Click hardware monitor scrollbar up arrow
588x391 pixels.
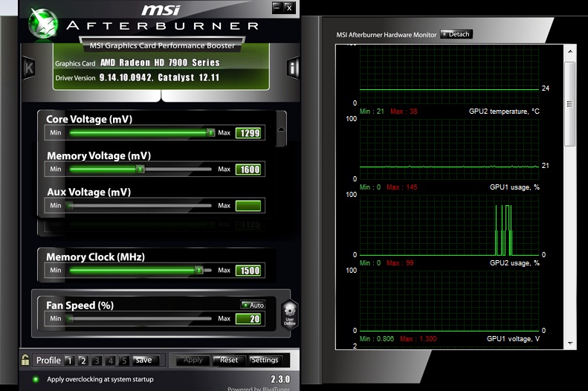point(570,51)
